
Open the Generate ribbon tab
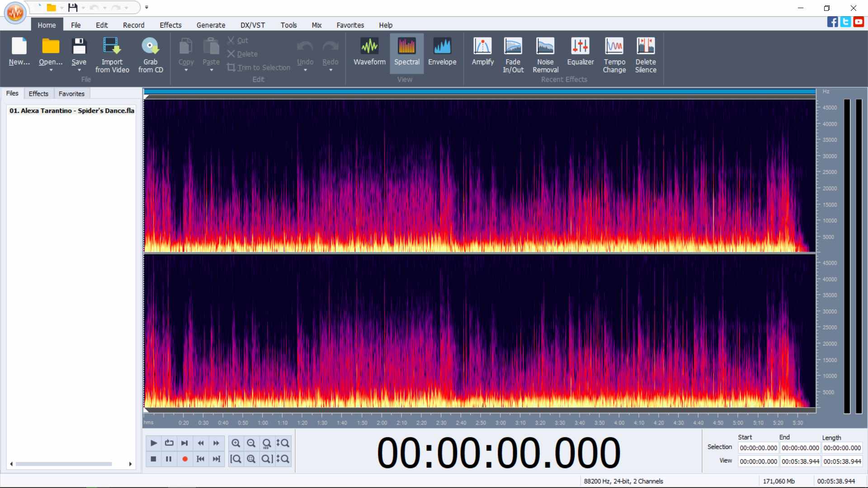(x=211, y=25)
